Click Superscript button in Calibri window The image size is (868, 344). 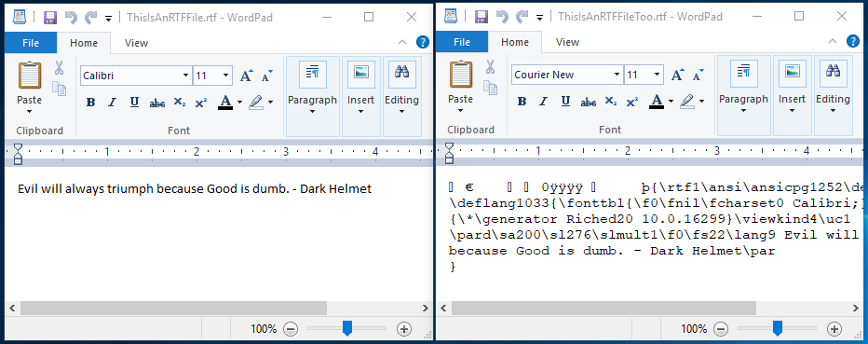tap(201, 103)
